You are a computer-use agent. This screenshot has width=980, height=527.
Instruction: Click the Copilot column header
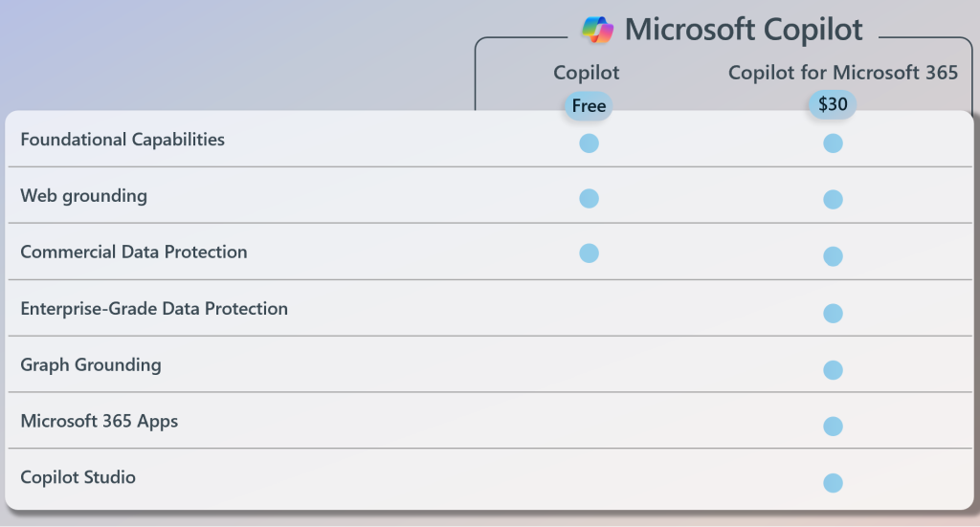587,73
